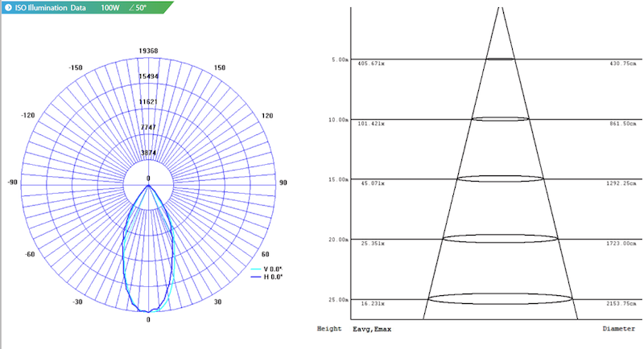Click the 20.00m height label
Screen dimensions: 644x349
[x=338, y=240]
